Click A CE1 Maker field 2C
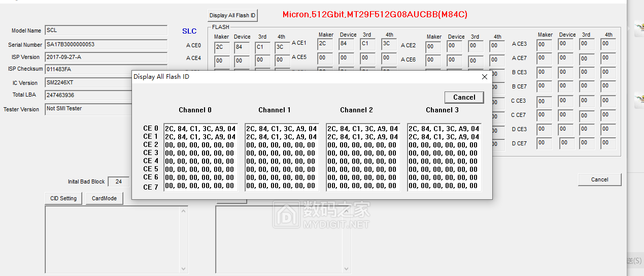The width and height of the screenshot is (644, 276). point(325,44)
